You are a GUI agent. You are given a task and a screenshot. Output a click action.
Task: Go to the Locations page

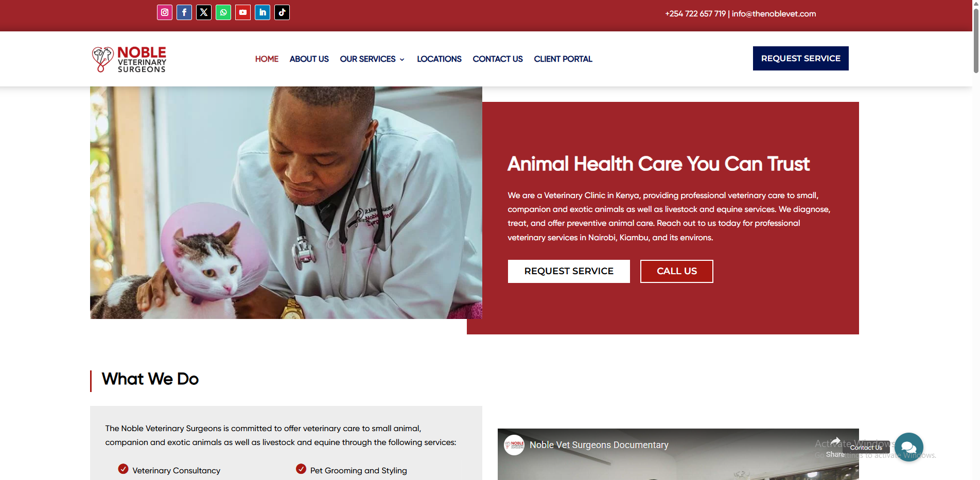click(x=439, y=59)
